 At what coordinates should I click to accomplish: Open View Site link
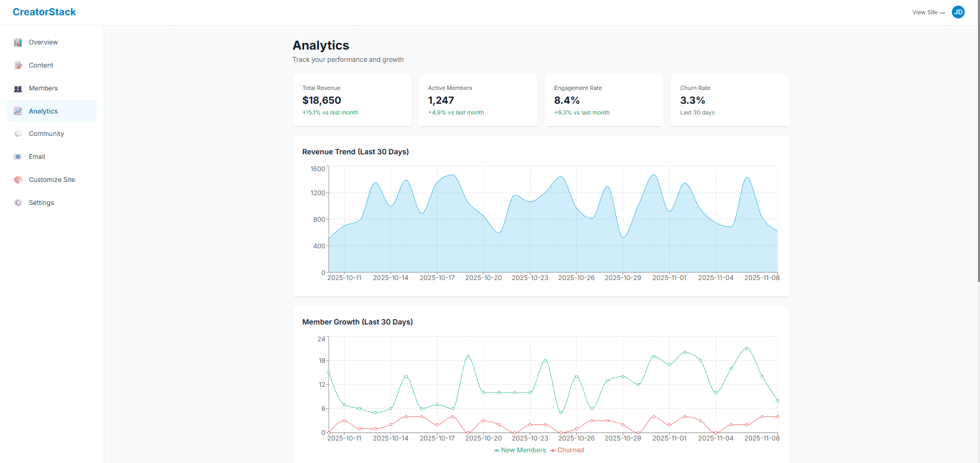(928, 12)
